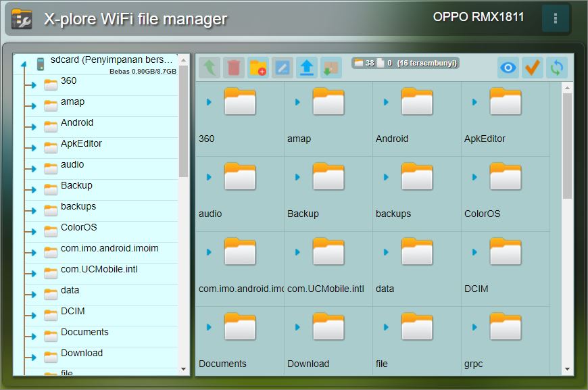This screenshot has height=390, width=588.
Task: Open the com.UCMobile.intl folder tile
Action: click(328, 251)
